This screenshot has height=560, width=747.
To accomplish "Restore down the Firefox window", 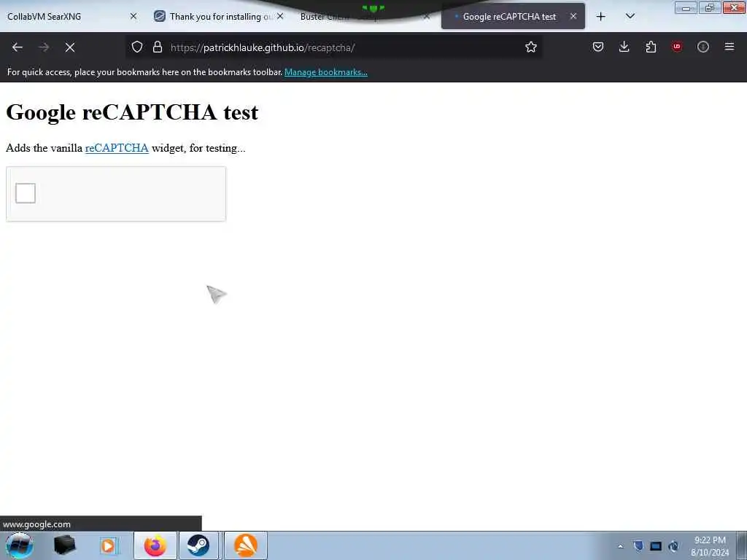I will [x=710, y=7].
